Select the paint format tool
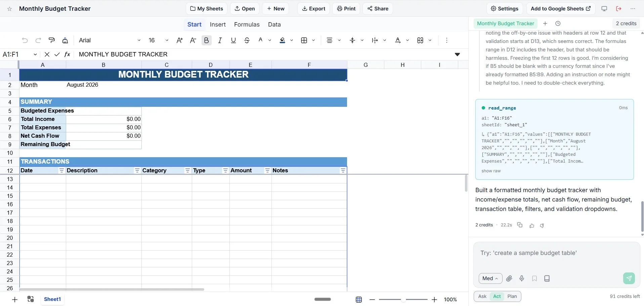Image resolution: width=644 pixels, height=306 pixels. pos(52,40)
